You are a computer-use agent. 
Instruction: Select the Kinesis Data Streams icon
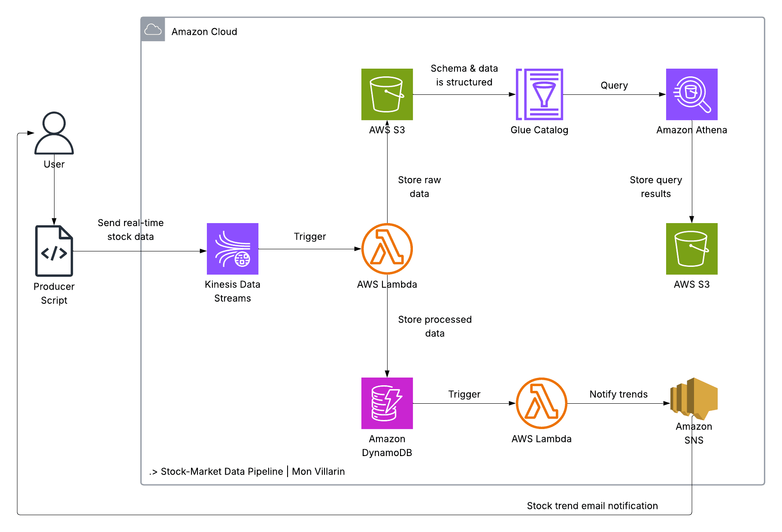[232, 249]
